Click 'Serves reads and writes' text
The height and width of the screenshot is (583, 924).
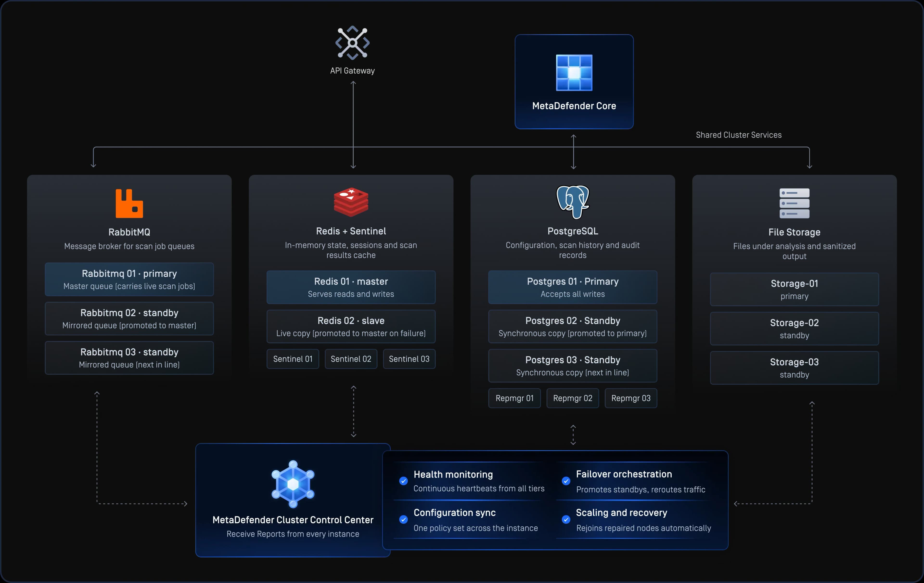[351, 294]
